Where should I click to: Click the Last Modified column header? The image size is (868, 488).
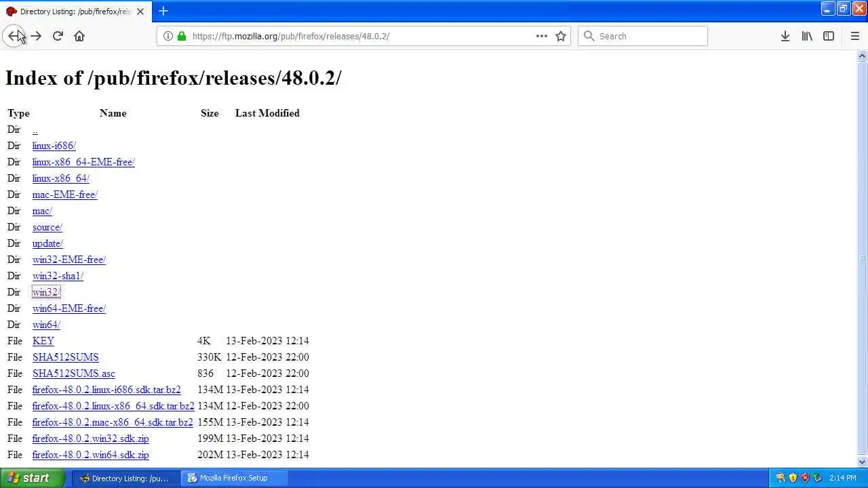pyautogui.click(x=267, y=113)
